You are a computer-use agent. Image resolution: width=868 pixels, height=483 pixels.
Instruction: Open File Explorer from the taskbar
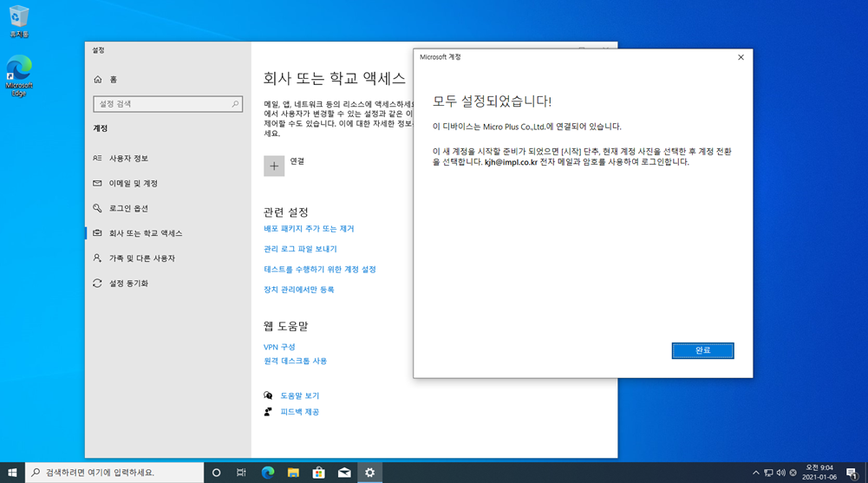[293, 473]
